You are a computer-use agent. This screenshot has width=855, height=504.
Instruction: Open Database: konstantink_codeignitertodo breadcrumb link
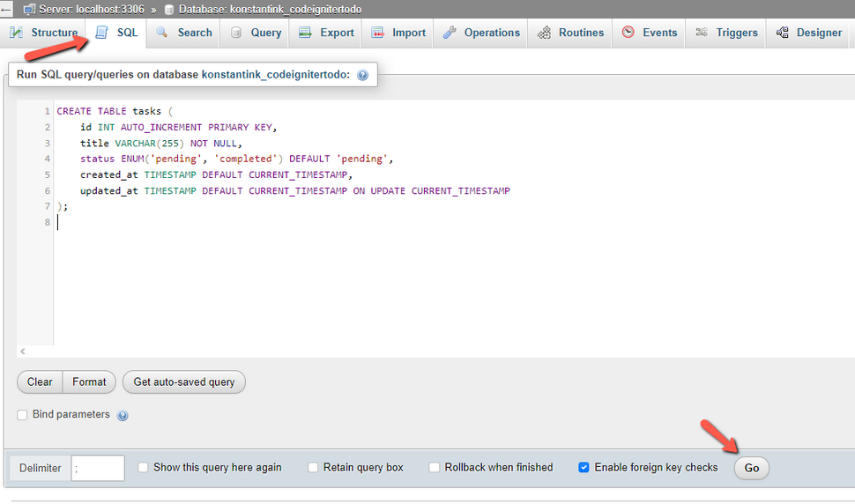point(270,10)
